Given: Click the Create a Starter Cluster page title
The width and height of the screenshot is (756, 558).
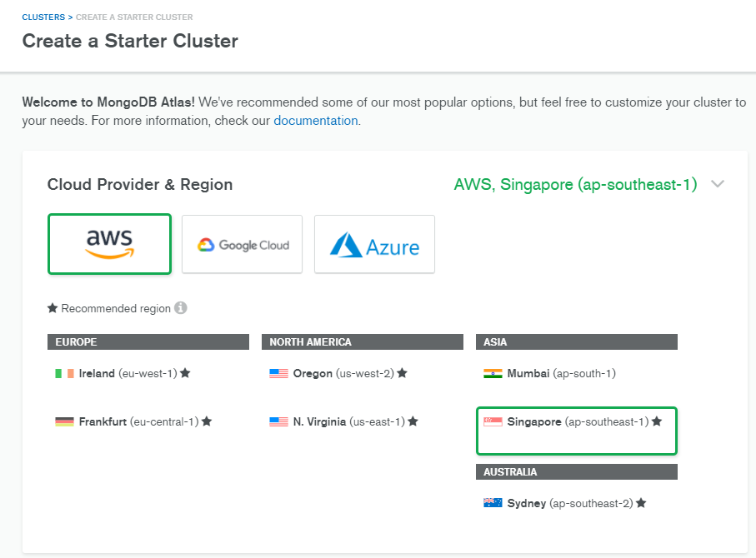Looking at the screenshot, I should click(x=130, y=41).
